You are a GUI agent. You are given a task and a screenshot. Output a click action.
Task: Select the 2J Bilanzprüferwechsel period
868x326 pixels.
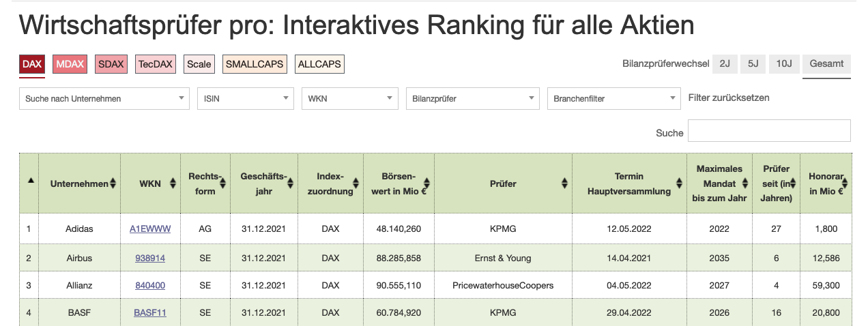tap(725, 63)
